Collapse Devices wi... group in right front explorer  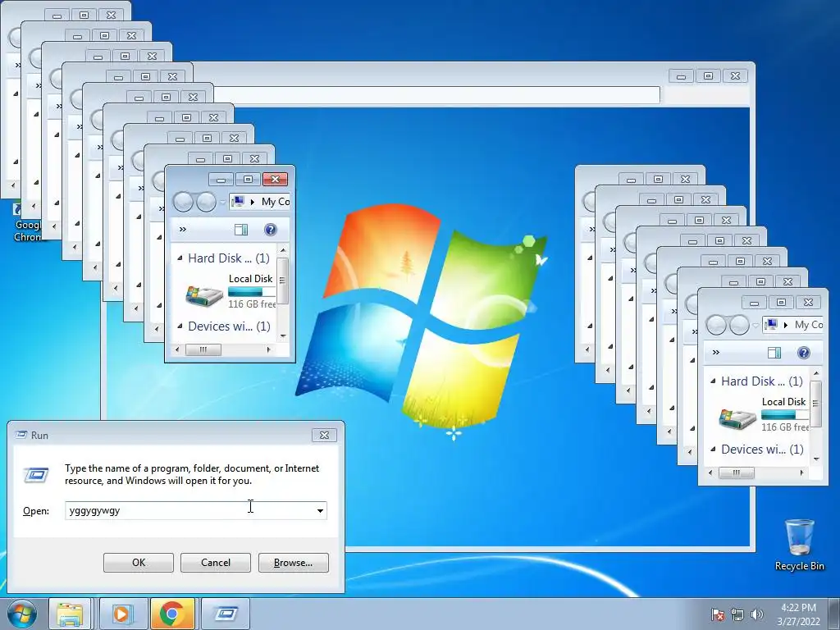713,449
